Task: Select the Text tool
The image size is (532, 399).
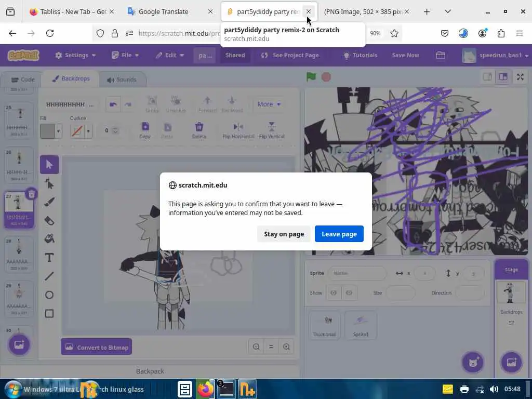Action: coord(49,258)
